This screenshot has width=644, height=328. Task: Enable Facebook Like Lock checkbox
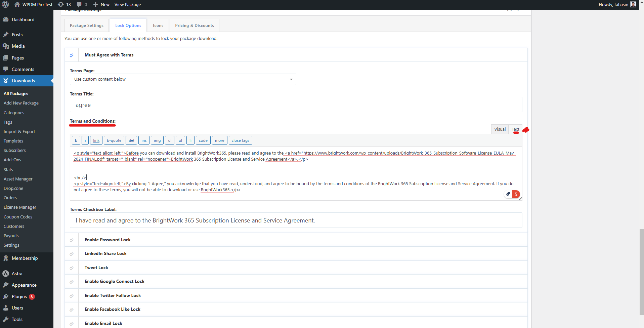point(72,310)
